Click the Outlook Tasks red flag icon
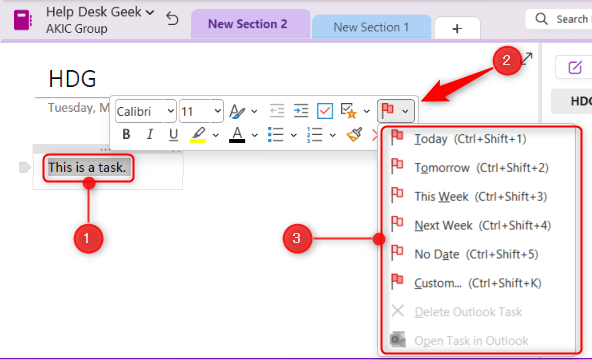592x360 pixels. tap(388, 111)
